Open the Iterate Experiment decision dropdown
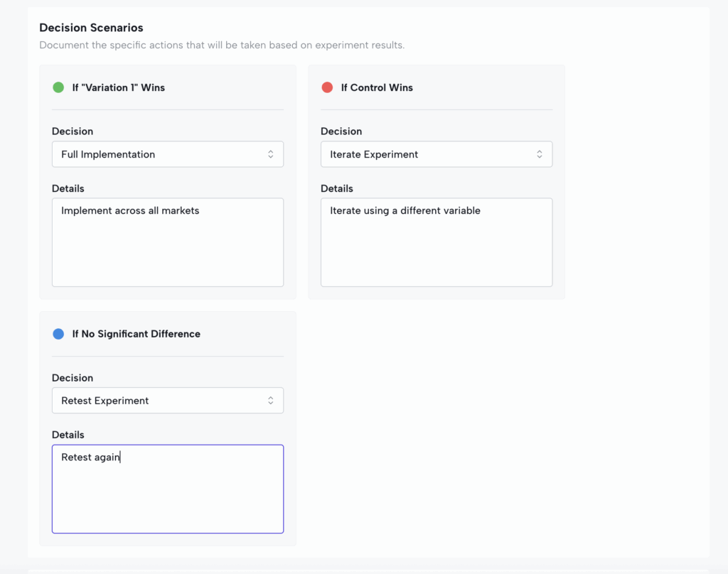Image resolution: width=728 pixels, height=574 pixels. [436, 154]
